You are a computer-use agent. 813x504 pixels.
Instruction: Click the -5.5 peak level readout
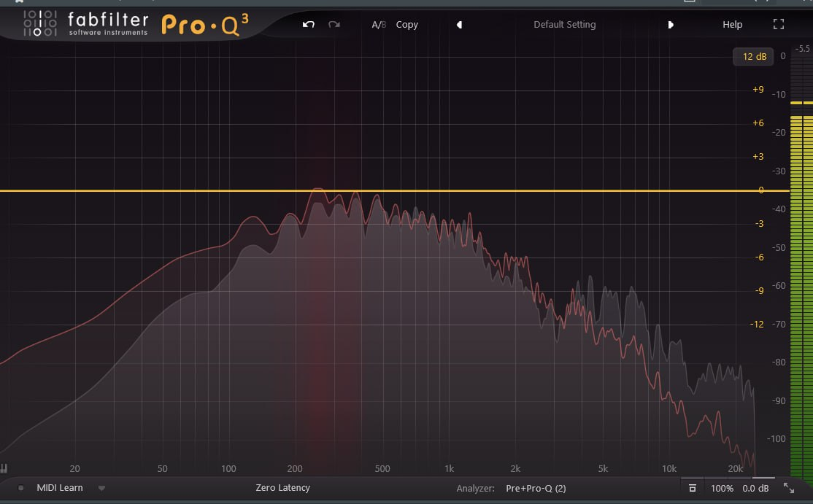802,49
